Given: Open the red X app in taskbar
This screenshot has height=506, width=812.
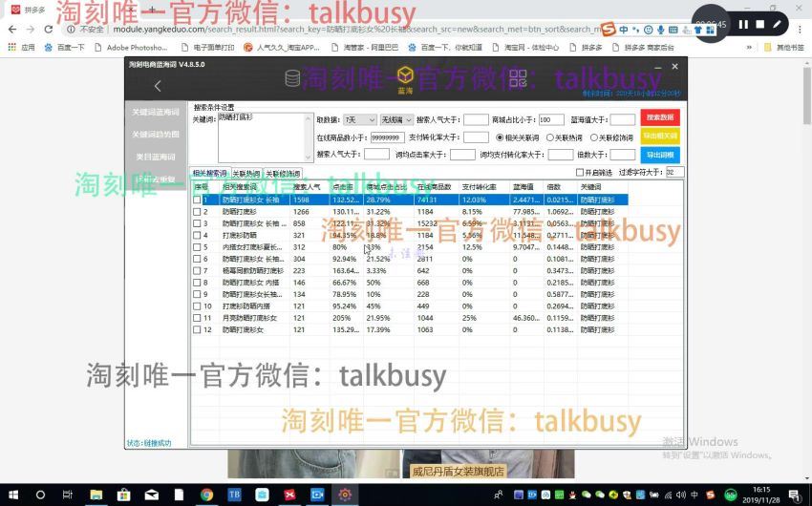Looking at the screenshot, I should pyautogui.click(x=289, y=495).
